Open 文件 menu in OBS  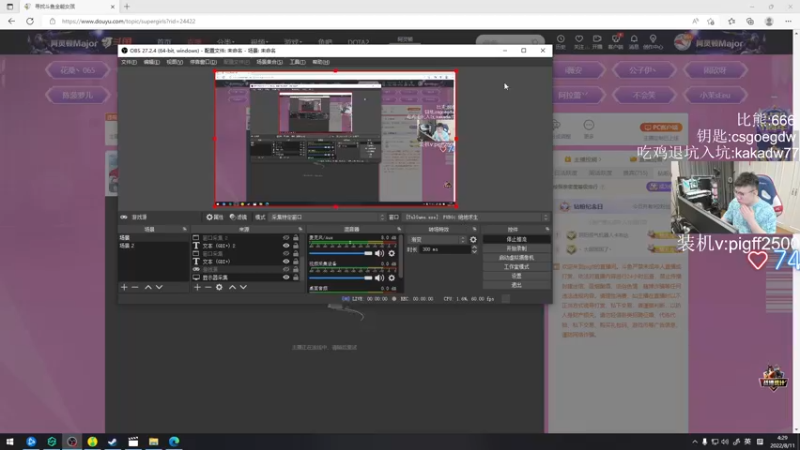tap(129, 62)
